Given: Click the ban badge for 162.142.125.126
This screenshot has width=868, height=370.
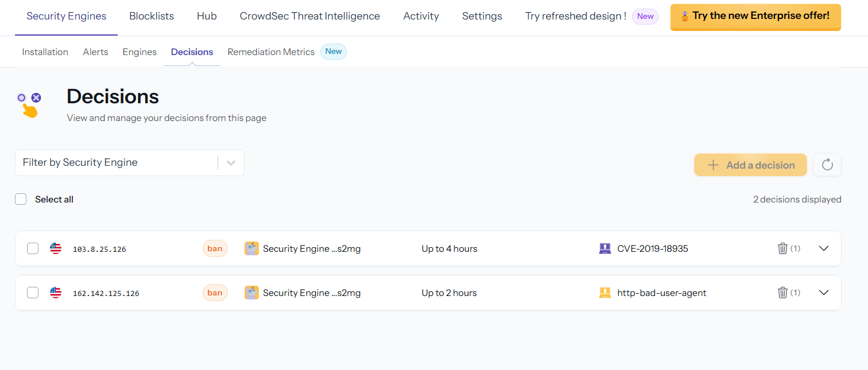Looking at the screenshot, I should pyautogui.click(x=215, y=293).
